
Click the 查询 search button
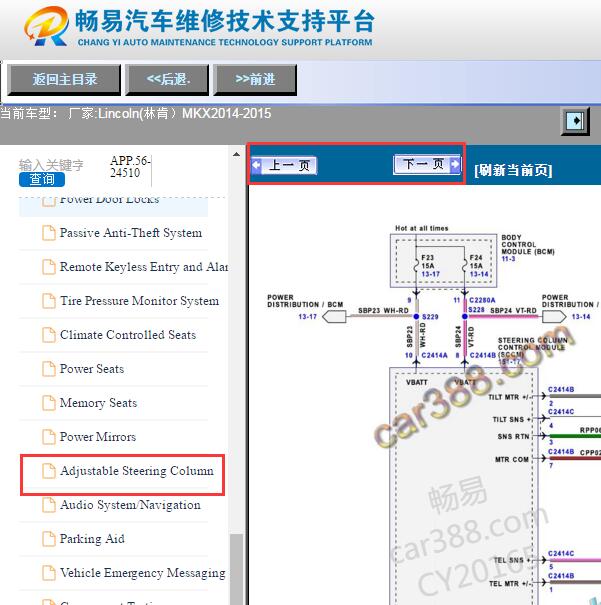click(x=42, y=179)
